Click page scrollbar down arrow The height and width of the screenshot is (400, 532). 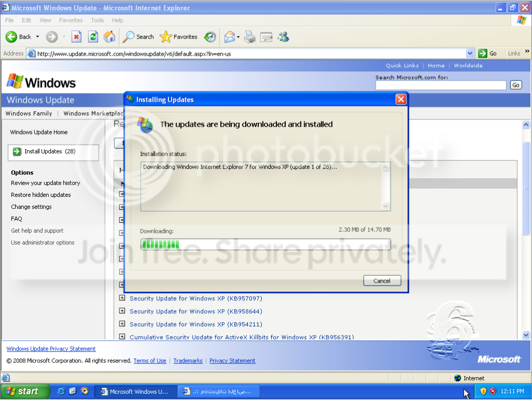pos(526,335)
